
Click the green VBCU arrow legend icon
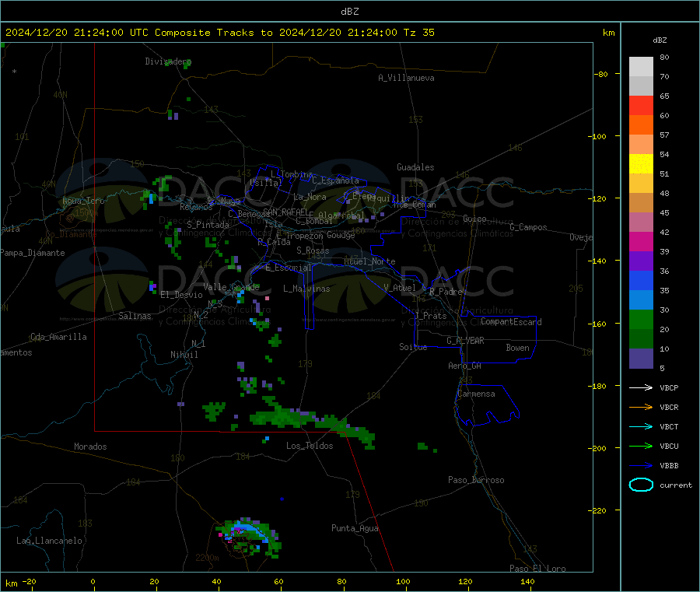[641, 446]
